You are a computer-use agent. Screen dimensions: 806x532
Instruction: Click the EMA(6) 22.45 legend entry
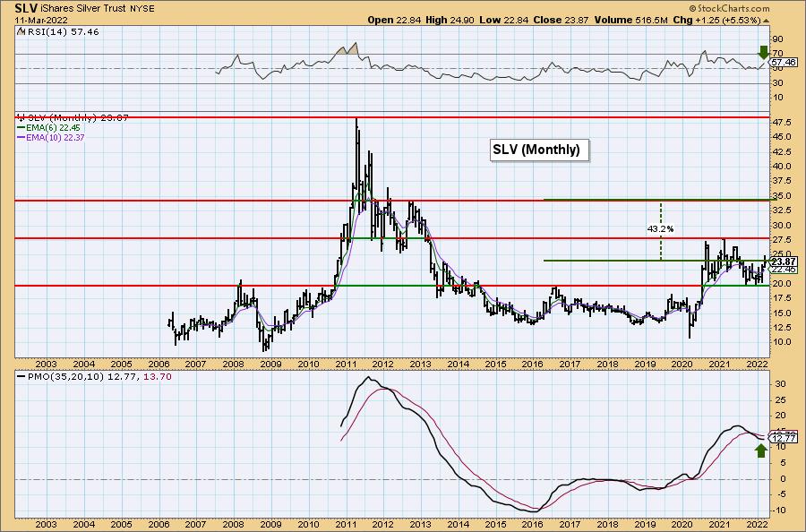pos(49,128)
